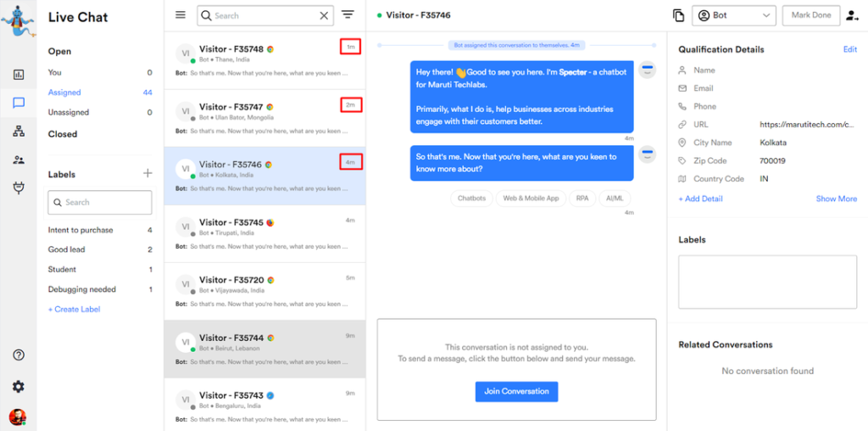The height and width of the screenshot is (431, 868).
Task: Select the Live Chat icon in sidebar
Action: tap(18, 103)
